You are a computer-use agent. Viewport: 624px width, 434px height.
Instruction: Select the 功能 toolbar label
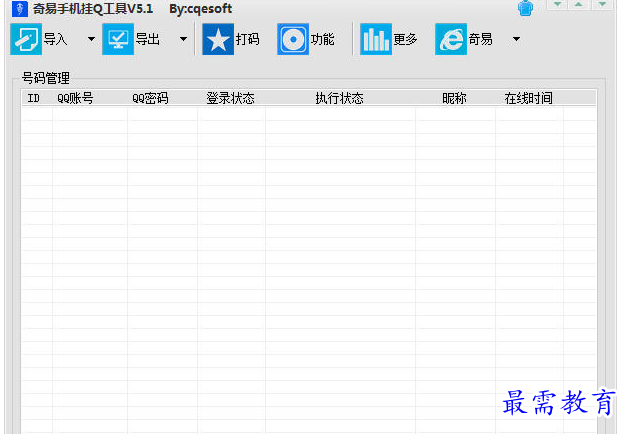click(x=322, y=39)
